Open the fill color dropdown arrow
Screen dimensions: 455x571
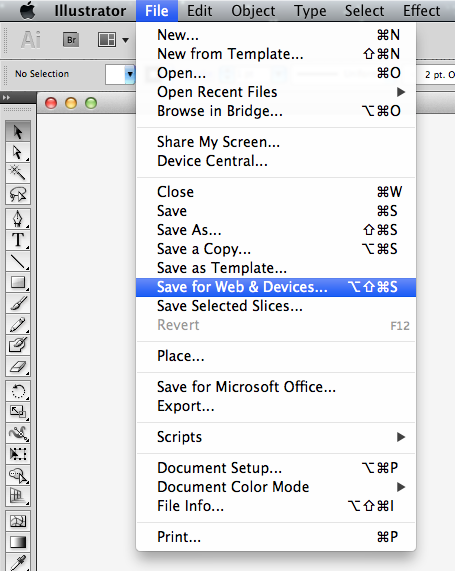pyautogui.click(x=130, y=74)
